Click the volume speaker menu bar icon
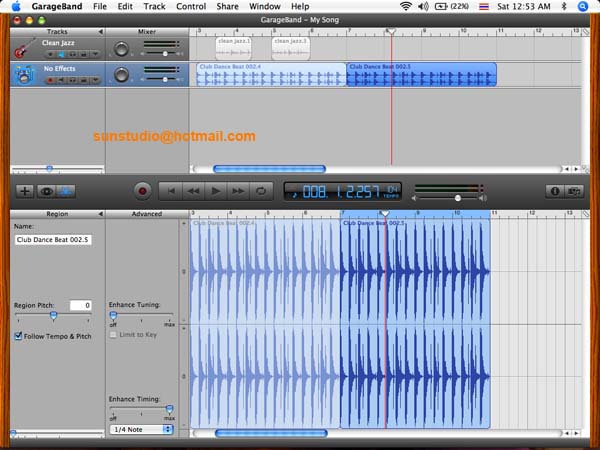The height and width of the screenshot is (450, 600). coord(423,7)
